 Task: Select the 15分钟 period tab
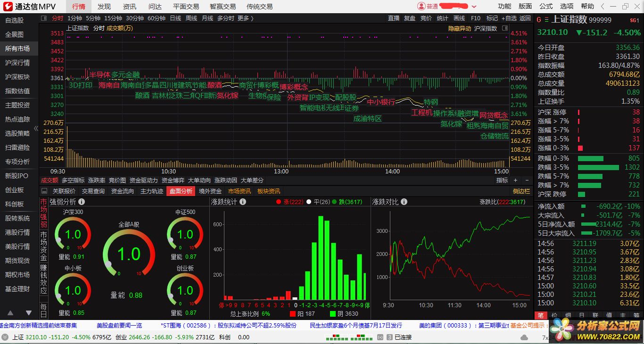[x=113, y=18]
